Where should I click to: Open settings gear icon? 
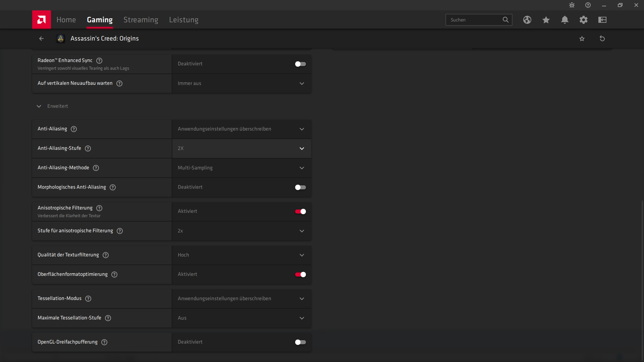pos(583,20)
